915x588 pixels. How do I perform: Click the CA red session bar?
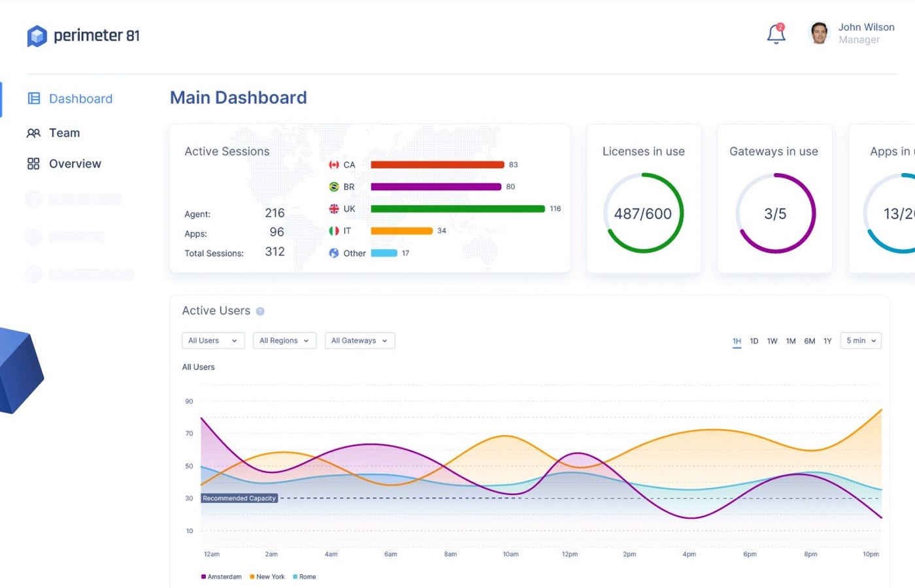coord(437,165)
